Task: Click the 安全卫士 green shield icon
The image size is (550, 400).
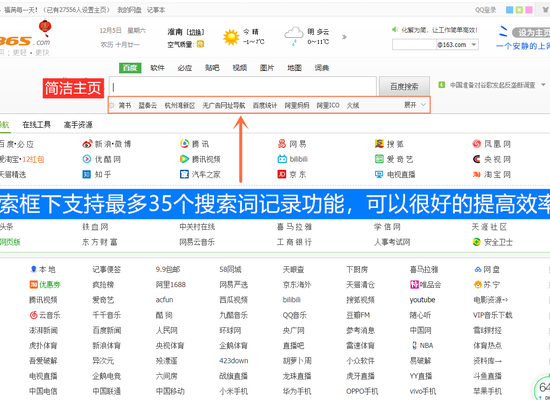Action: 476,242
